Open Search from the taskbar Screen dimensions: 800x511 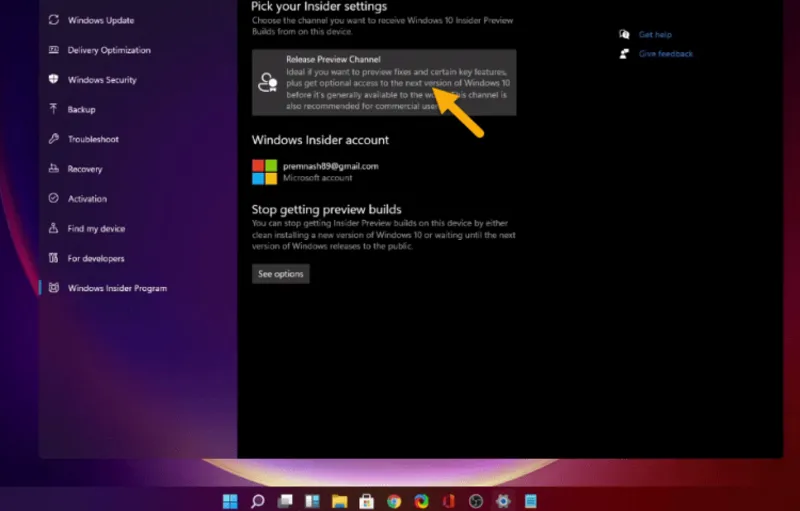click(258, 501)
